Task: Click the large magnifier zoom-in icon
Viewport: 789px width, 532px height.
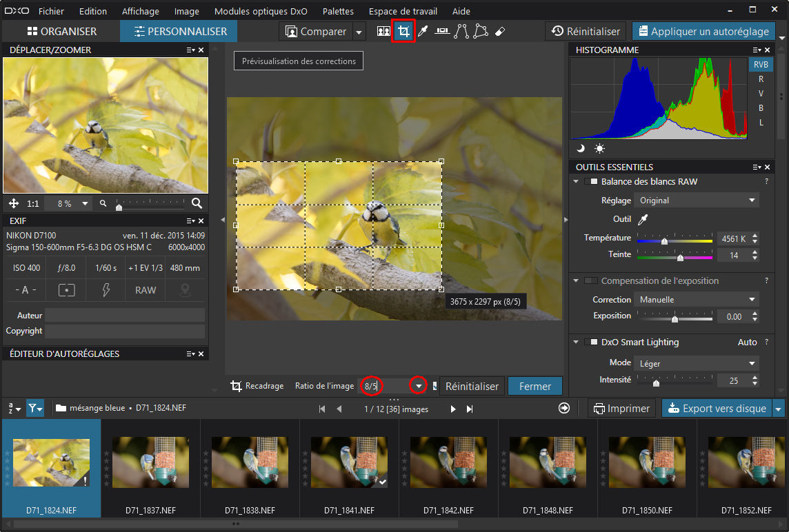Action: pos(197,203)
